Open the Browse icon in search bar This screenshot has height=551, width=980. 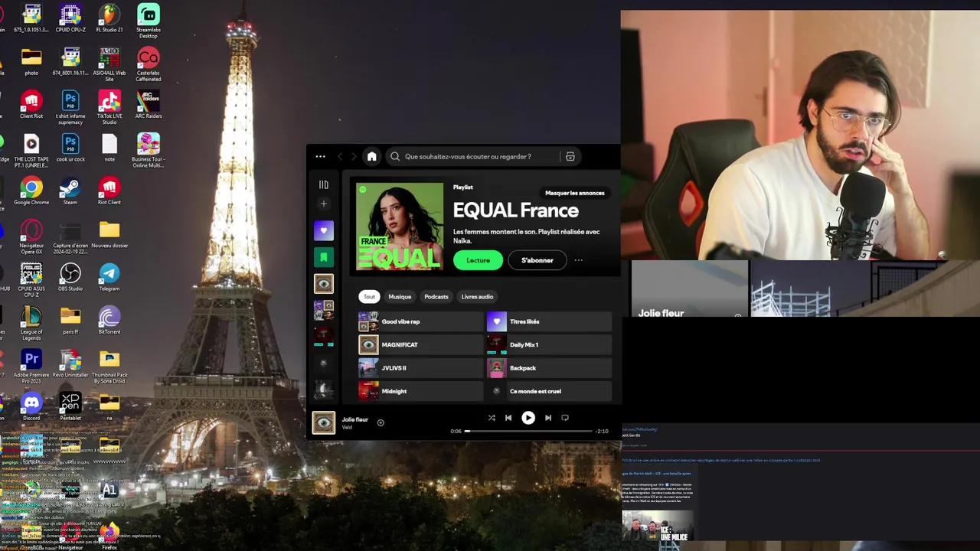click(570, 157)
